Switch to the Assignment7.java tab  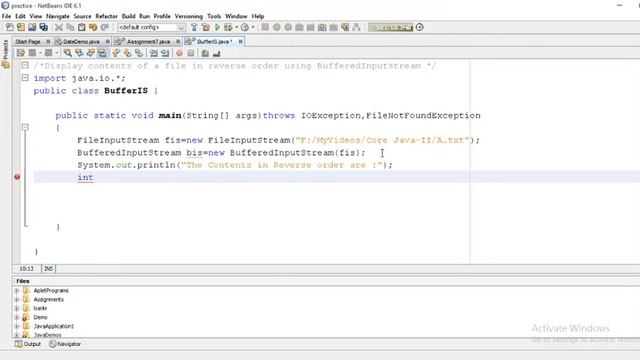tap(148, 42)
